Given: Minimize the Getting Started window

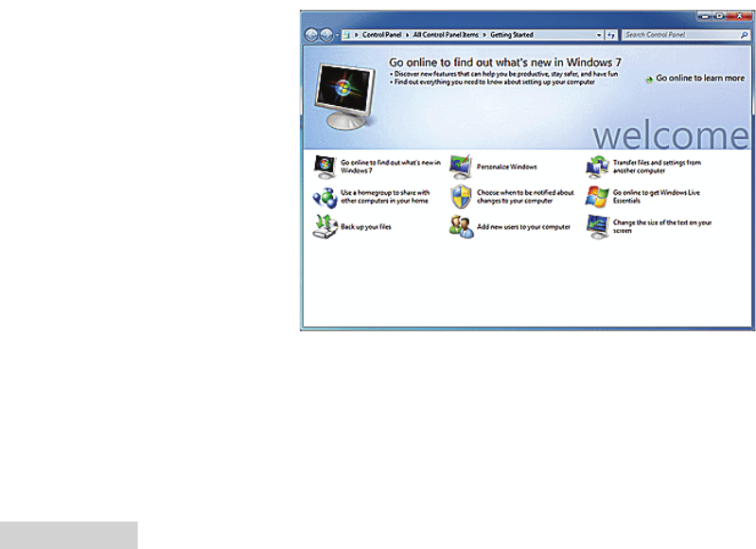Looking at the screenshot, I should (x=704, y=16).
